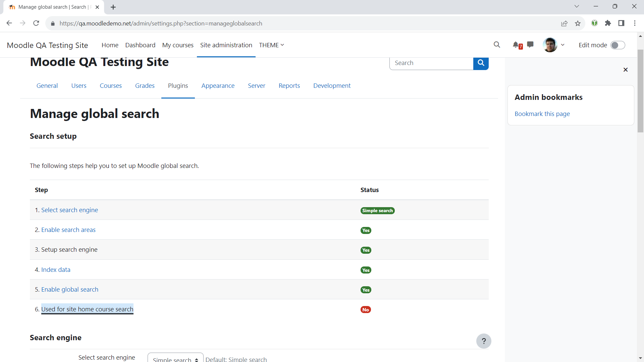This screenshot has height=362, width=644.
Task: Switch to the Grades tab
Action: (x=145, y=86)
